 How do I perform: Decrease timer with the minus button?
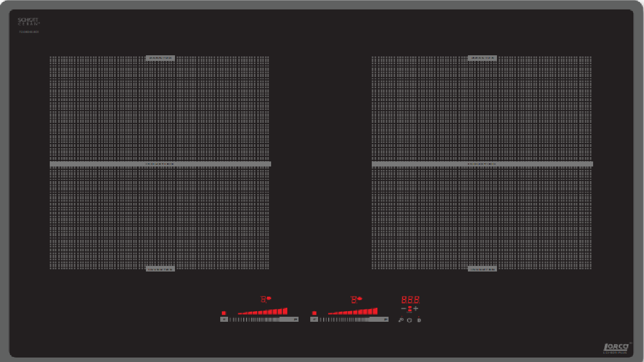point(404,308)
